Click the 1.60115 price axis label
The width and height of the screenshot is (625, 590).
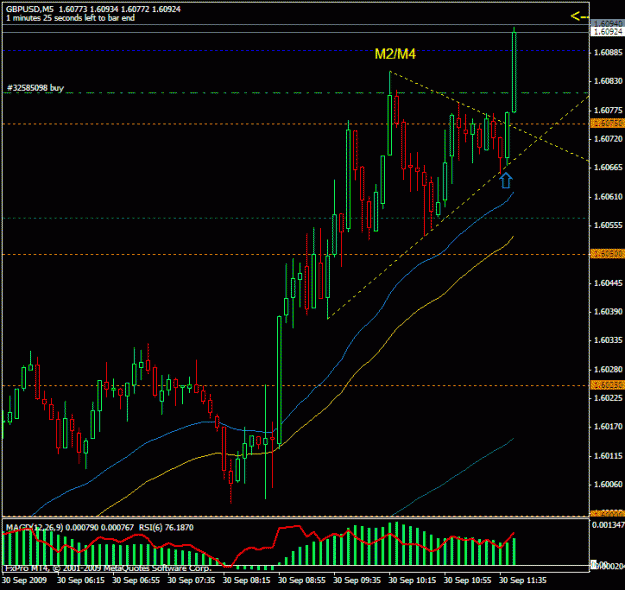coord(608,456)
